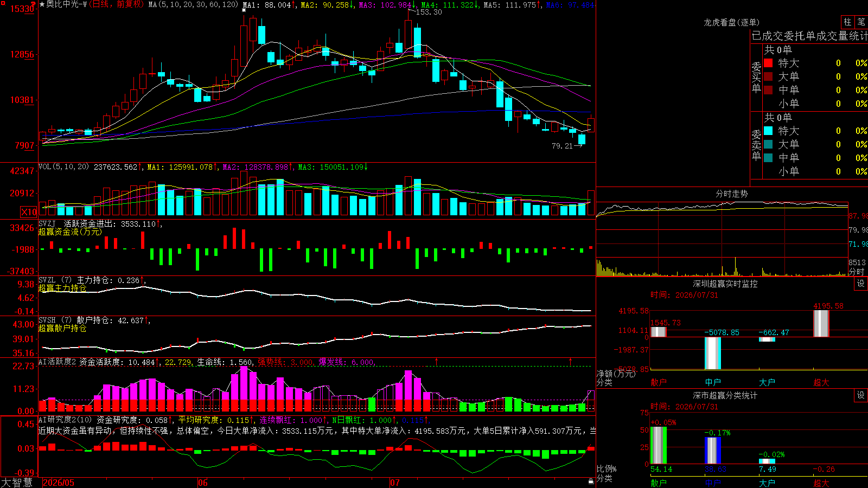Viewport: 868px width, 488px height.
Task: Click the -5078.85 中户 bar in 实时监控 chart
Action: 713,353
